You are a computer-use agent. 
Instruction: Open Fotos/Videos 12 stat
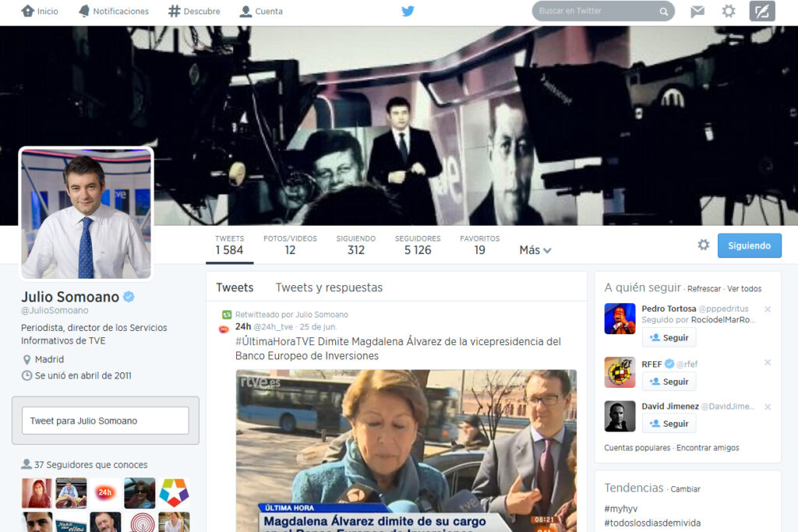(x=290, y=245)
